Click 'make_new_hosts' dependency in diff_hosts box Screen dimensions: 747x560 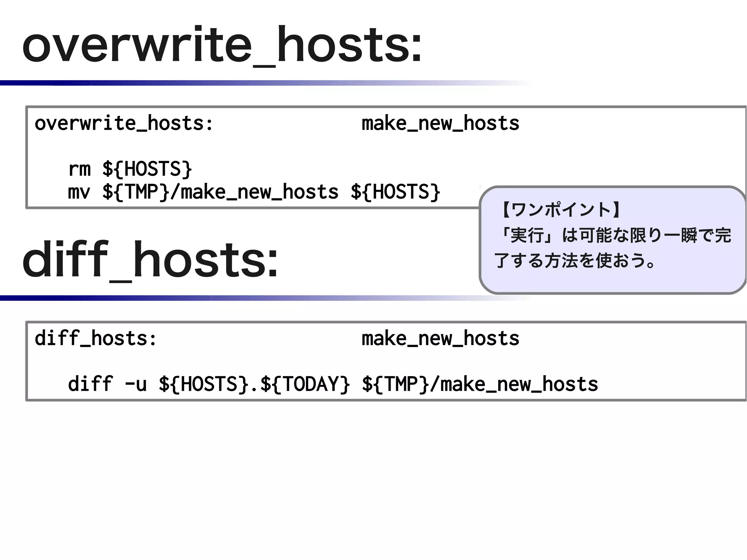[440, 339]
